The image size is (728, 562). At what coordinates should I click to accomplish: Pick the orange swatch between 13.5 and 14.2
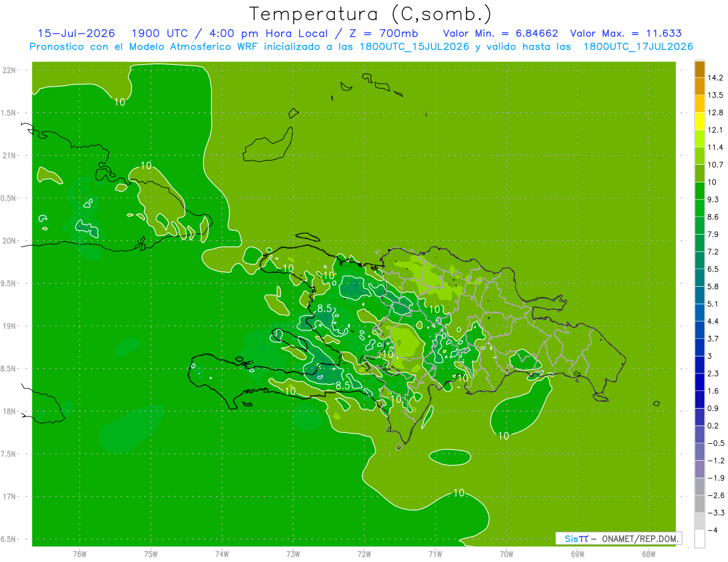(699, 86)
